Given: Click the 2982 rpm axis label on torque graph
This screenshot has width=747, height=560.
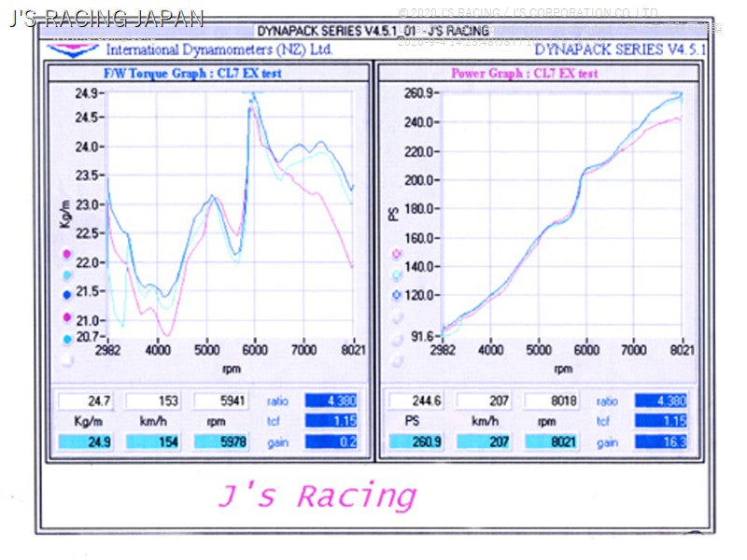Looking at the screenshot, I should tap(107, 351).
